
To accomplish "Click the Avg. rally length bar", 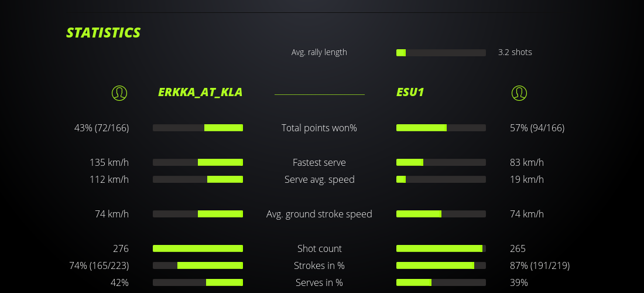I will [441, 53].
